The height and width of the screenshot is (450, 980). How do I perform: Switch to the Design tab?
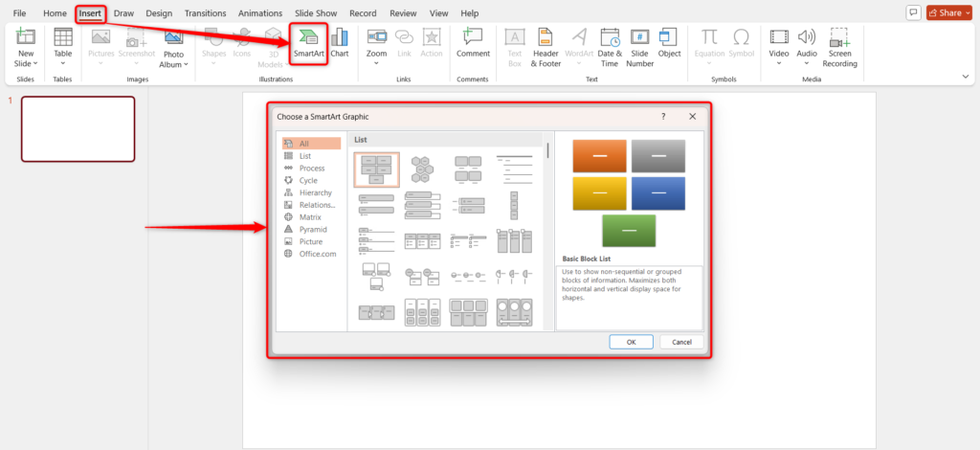pyautogui.click(x=160, y=13)
